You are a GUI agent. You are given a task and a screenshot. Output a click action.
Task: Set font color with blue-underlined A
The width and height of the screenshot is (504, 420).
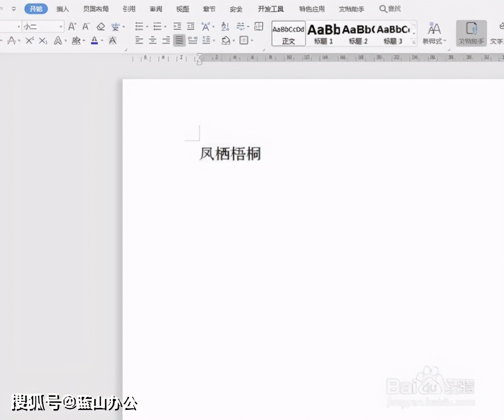pos(95,40)
